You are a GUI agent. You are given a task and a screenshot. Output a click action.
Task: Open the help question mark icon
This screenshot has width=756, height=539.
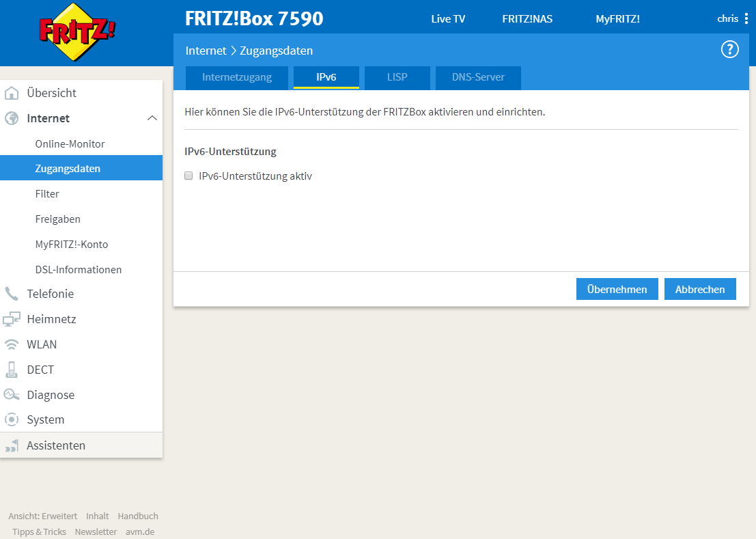pyautogui.click(x=729, y=49)
